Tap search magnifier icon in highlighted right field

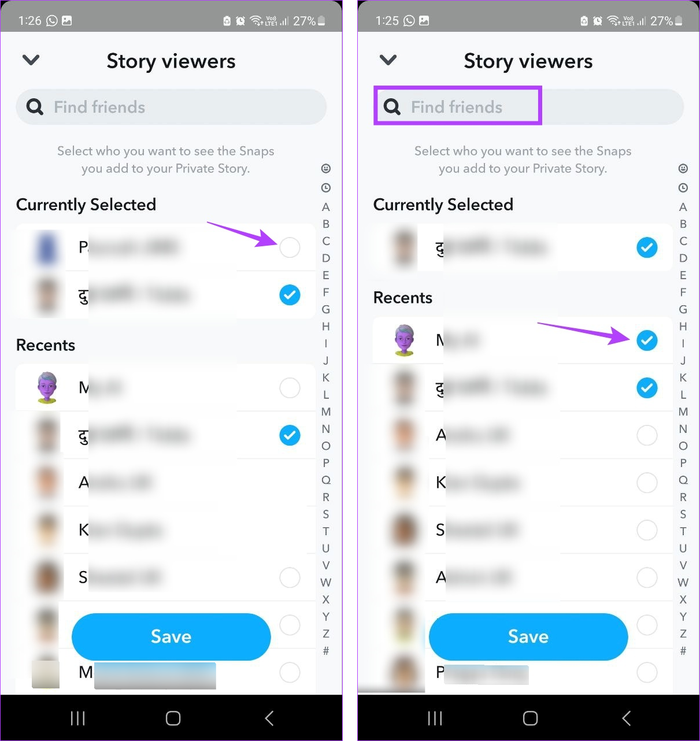[x=392, y=106]
